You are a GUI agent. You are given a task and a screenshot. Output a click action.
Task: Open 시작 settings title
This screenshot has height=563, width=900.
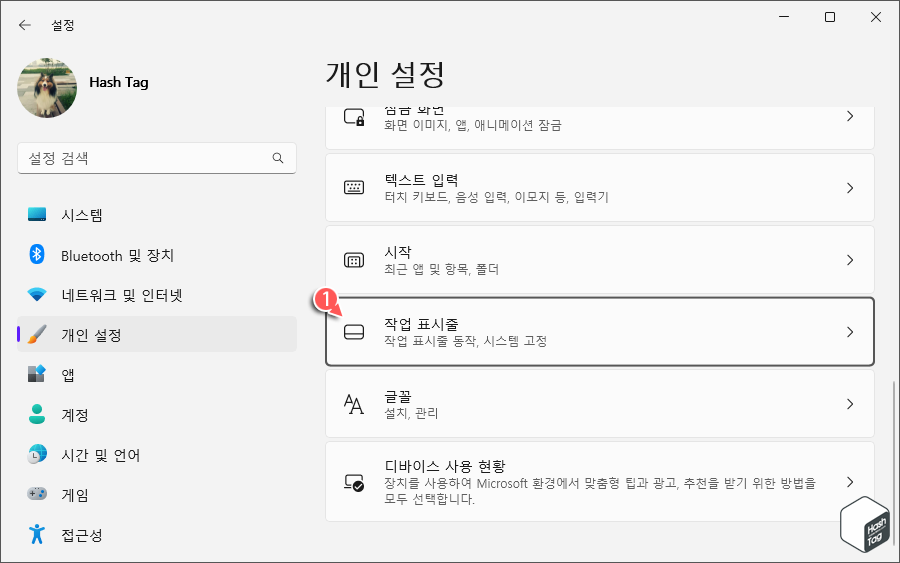point(398,252)
